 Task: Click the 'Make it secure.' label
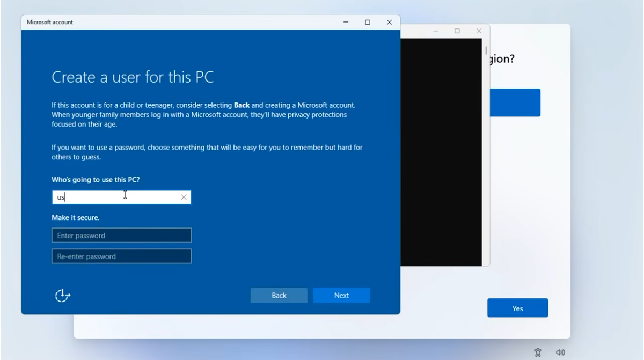[76, 217]
